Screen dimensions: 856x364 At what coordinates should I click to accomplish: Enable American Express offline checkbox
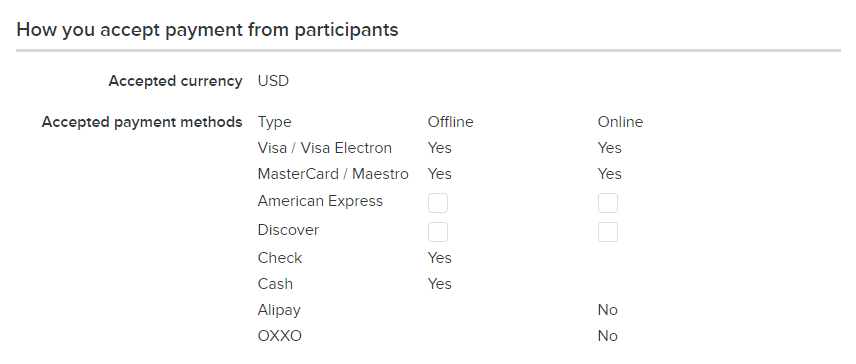(x=438, y=203)
